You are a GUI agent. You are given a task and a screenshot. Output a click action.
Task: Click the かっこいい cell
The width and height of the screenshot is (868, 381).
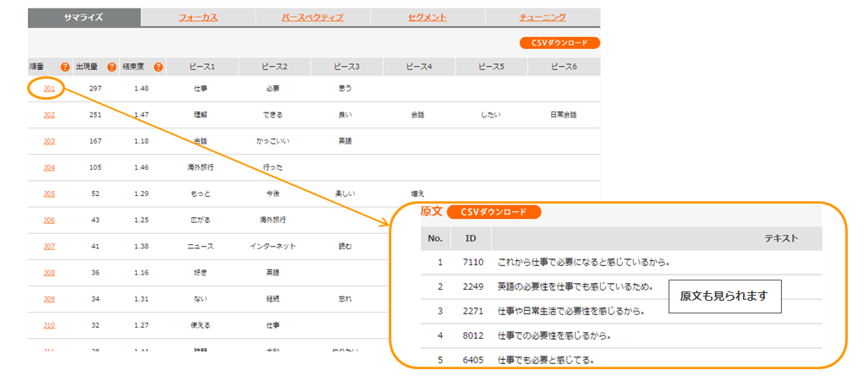click(x=273, y=141)
